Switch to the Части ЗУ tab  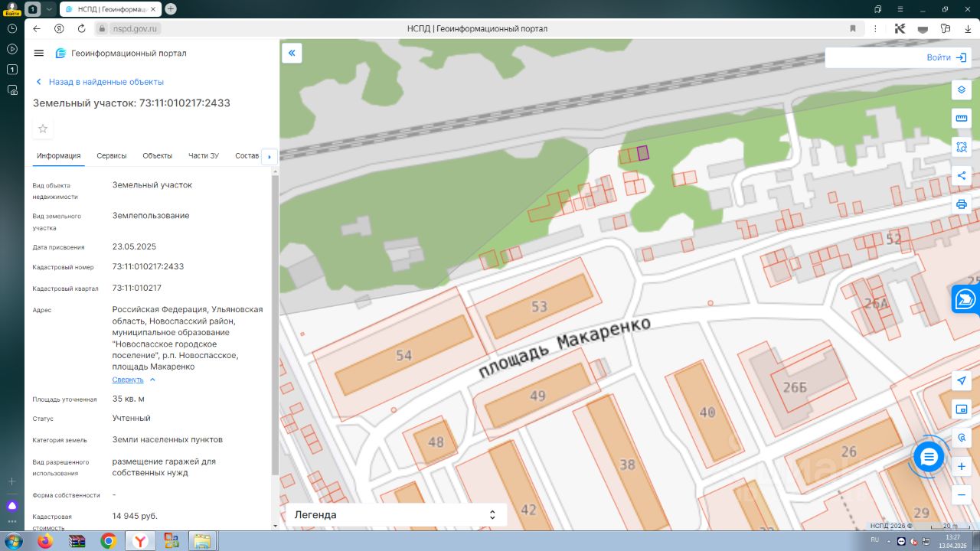pyautogui.click(x=204, y=156)
